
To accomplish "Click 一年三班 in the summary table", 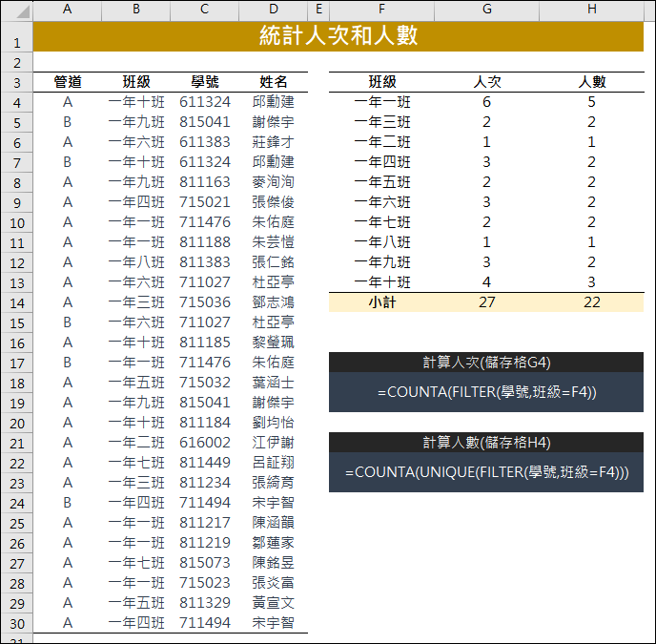I will click(x=382, y=122).
